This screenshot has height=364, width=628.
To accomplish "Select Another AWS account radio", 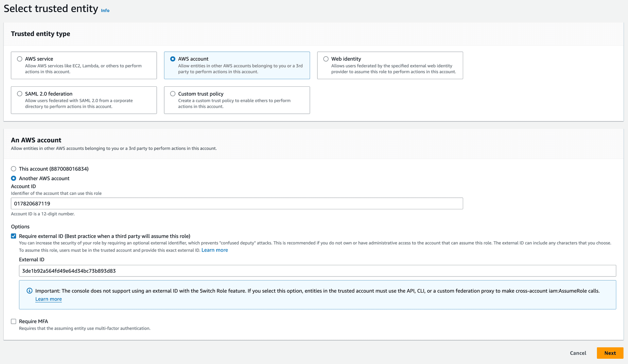I will tap(13, 178).
